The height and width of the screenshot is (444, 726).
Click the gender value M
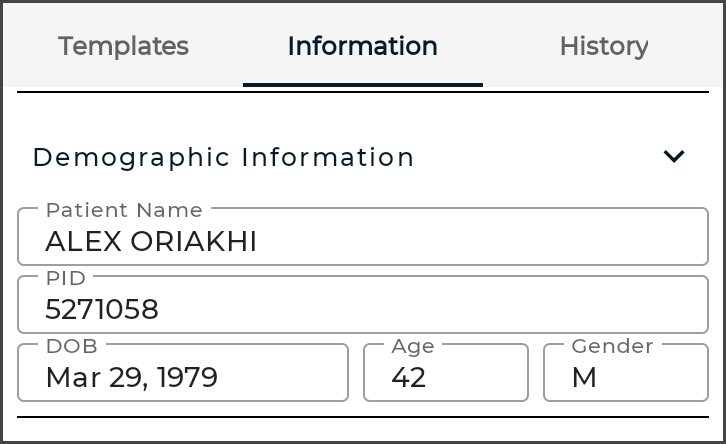pyautogui.click(x=582, y=378)
